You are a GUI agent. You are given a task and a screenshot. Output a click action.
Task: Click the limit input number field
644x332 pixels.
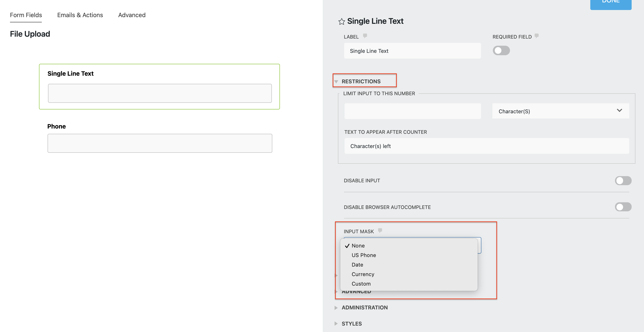(412, 111)
